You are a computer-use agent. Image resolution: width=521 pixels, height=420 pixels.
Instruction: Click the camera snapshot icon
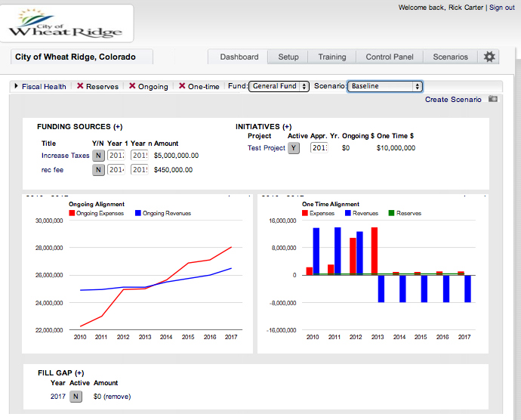click(493, 99)
